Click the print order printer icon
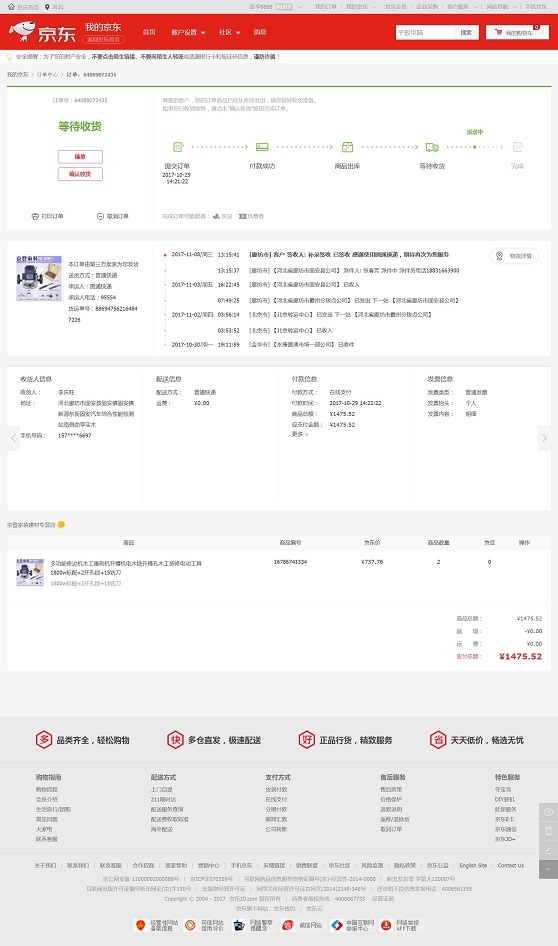The width and height of the screenshot is (558, 946). 35,216
